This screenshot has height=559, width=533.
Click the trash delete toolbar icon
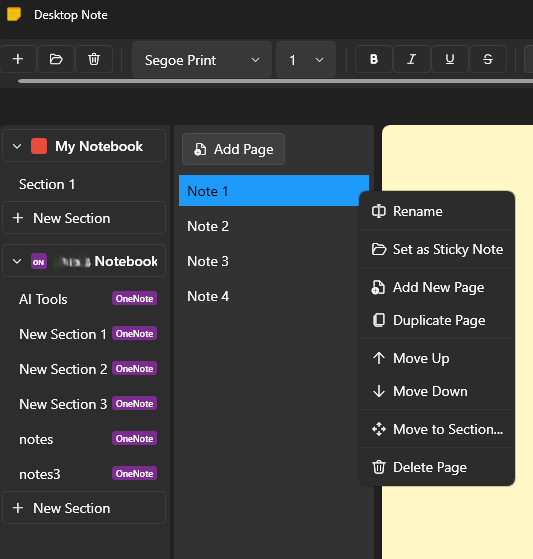(94, 59)
